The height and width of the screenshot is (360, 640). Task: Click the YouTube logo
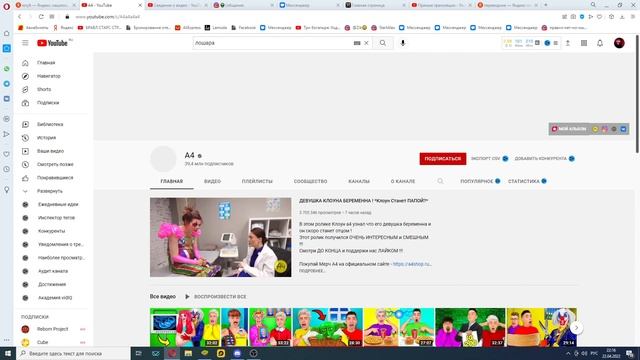point(52,43)
